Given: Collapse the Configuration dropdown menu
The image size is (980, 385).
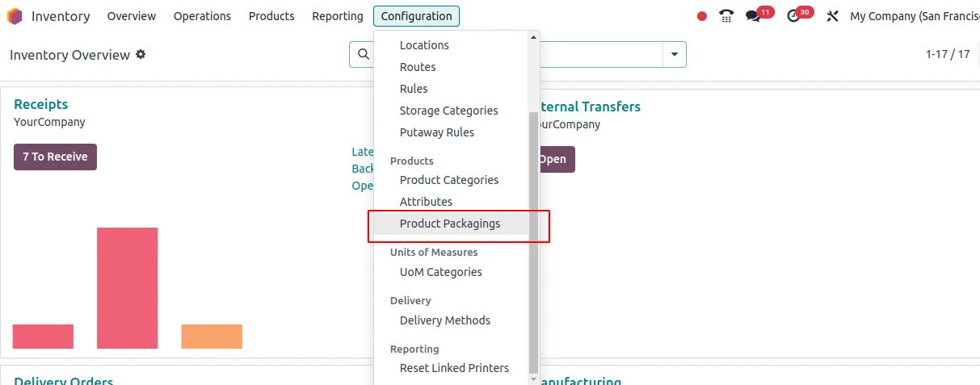Looking at the screenshot, I should point(416,16).
